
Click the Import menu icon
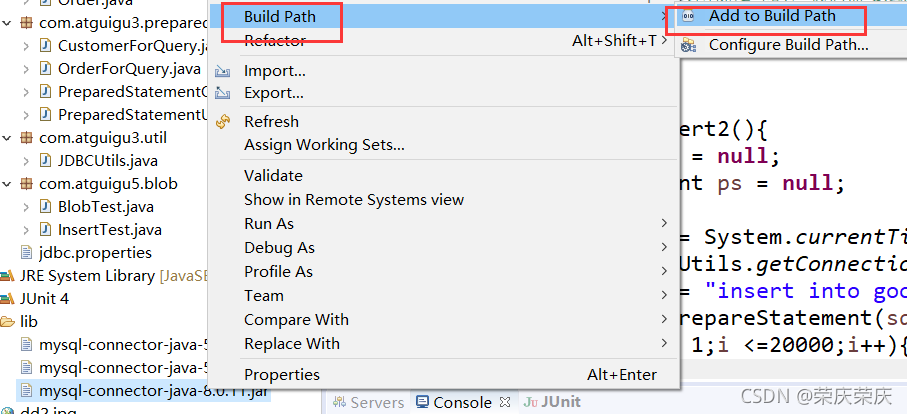[x=222, y=72]
